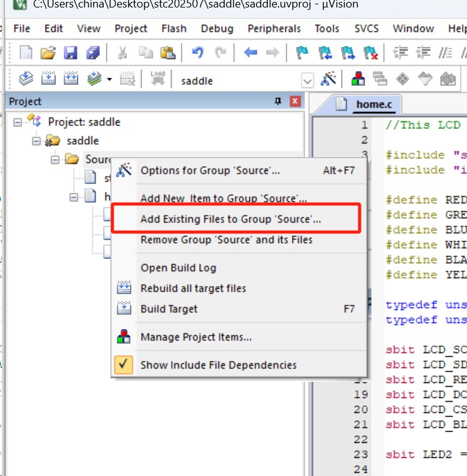
Task: Choose Rebuild all target files
Action: pyautogui.click(x=194, y=288)
